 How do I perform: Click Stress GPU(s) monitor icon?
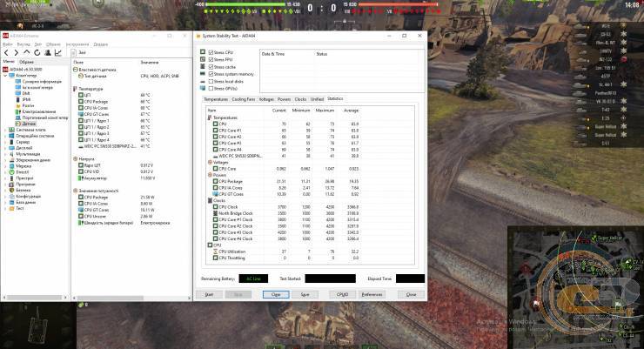tap(203, 88)
